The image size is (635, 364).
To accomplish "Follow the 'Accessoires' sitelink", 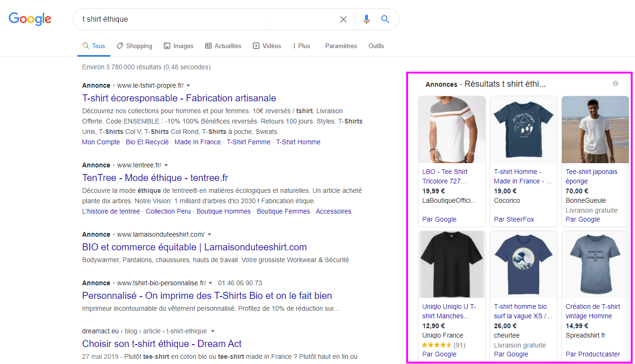I will click(334, 211).
